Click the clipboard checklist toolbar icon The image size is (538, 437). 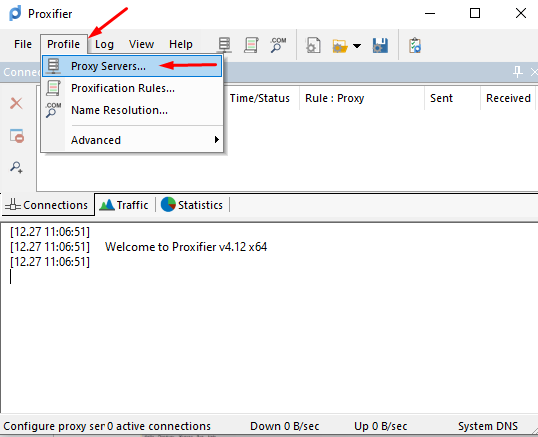click(x=415, y=45)
